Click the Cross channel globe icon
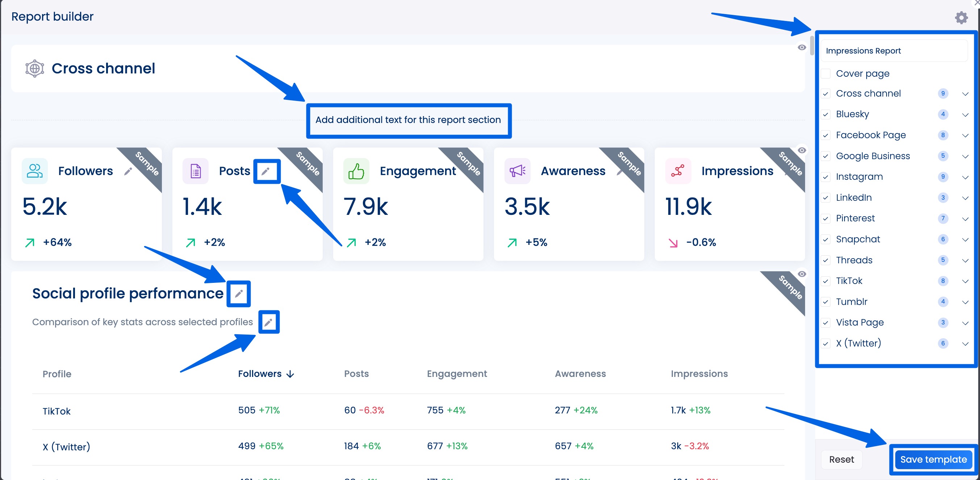The width and height of the screenshot is (980, 480). click(x=34, y=68)
